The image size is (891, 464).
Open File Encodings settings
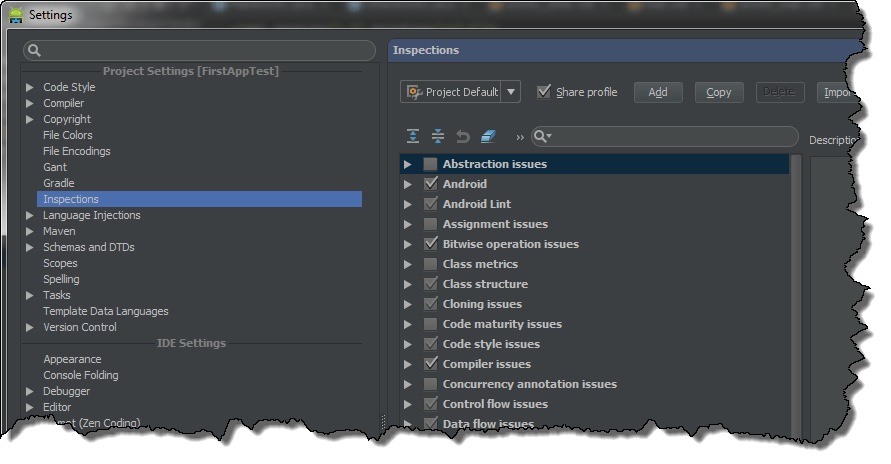(77, 151)
